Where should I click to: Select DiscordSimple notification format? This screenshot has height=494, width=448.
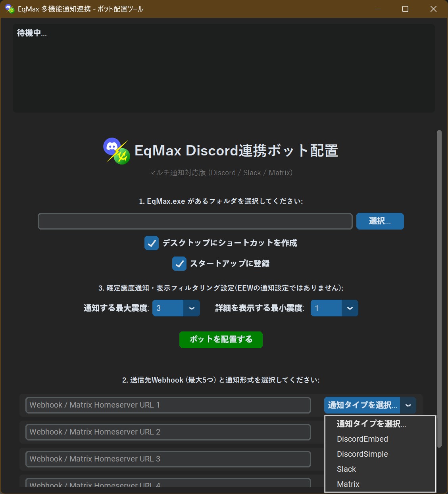point(362,454)
